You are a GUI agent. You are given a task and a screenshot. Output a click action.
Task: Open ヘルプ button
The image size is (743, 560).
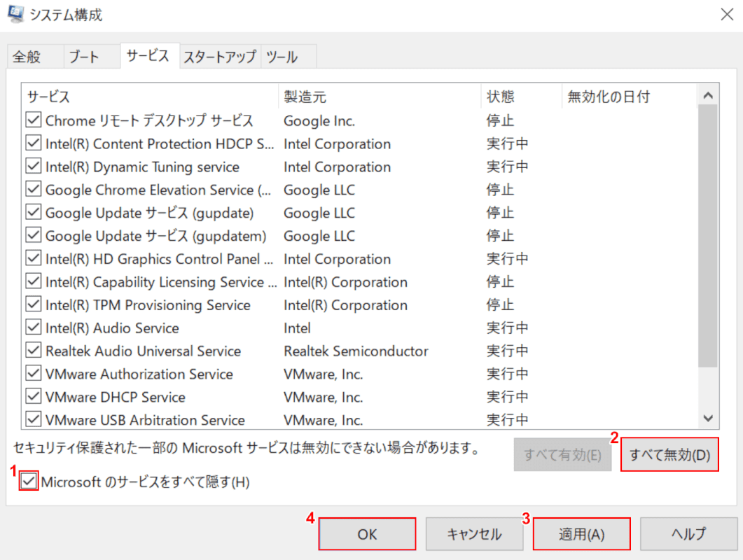tap(689, 534)
